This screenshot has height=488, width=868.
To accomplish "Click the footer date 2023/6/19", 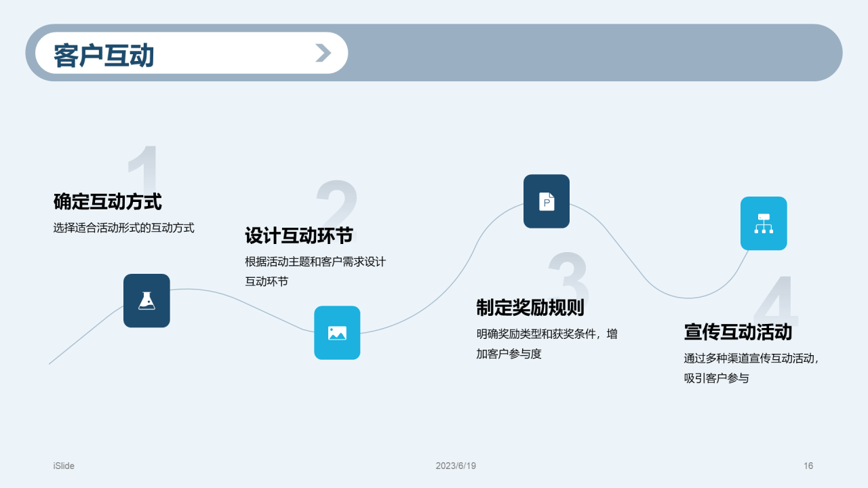I will tap(456, 466).
